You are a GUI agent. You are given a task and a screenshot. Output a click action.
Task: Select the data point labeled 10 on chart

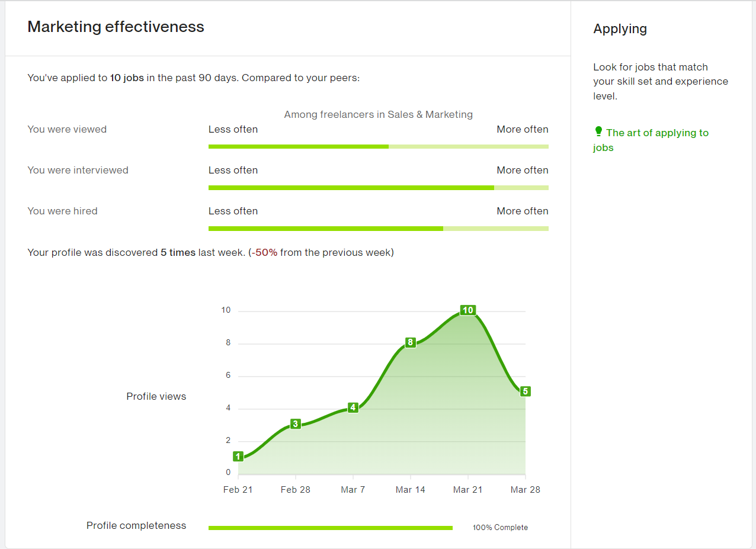click(x=467, y=310)
